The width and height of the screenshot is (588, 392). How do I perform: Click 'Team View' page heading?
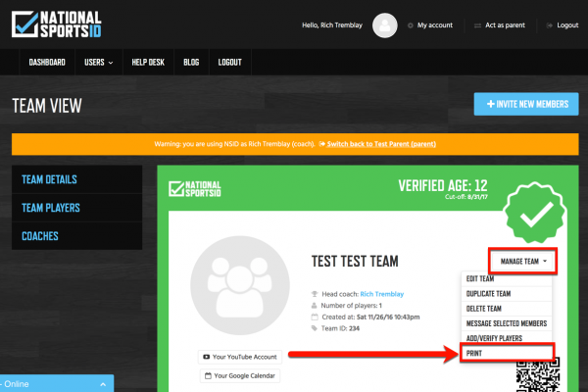(x=47, y=106)
